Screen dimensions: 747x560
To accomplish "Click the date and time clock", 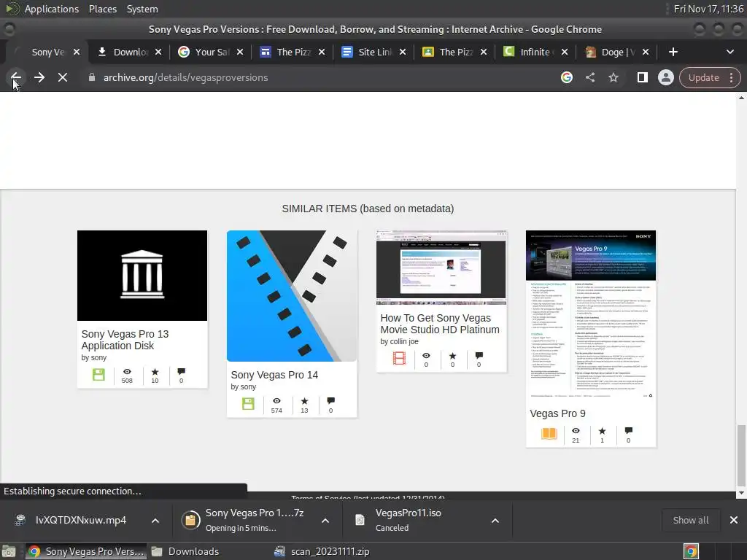I will point(708,9).
